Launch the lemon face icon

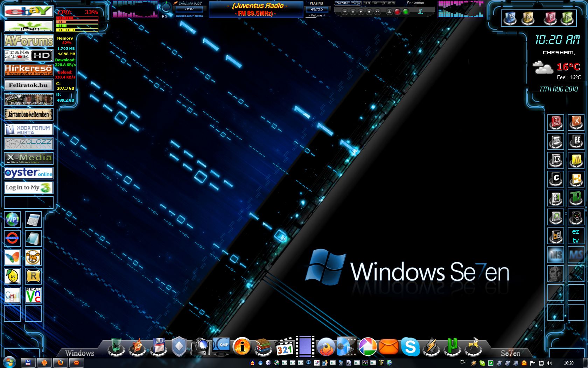pyautogui.click(x=12, y=276)
